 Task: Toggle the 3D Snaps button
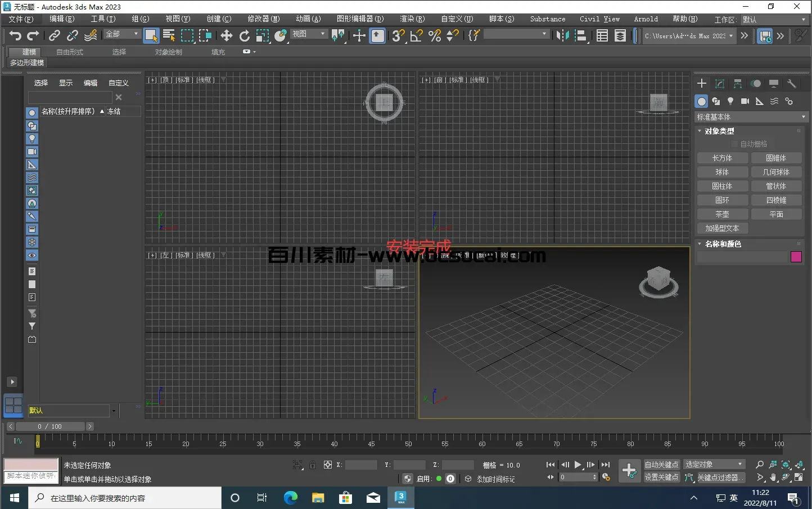(398, 35)
